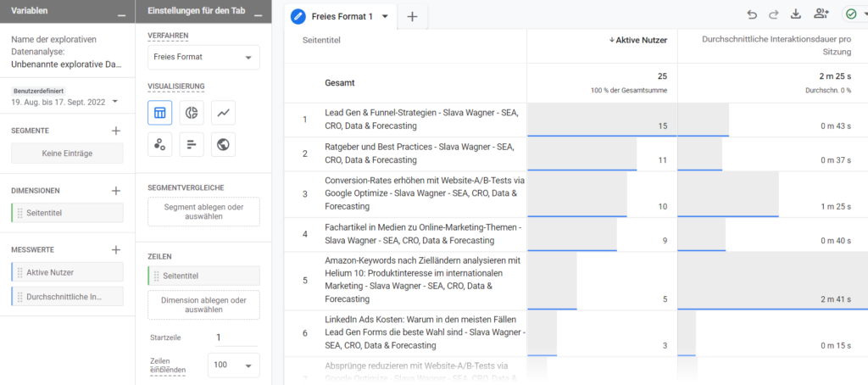Select the donut chart visualization

pos(192,113)
